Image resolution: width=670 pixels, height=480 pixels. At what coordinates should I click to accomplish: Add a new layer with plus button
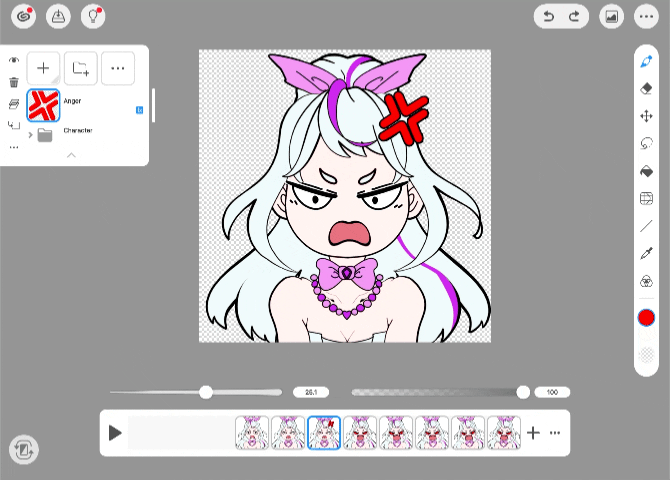pyautogui.click(x=43, y=68)
